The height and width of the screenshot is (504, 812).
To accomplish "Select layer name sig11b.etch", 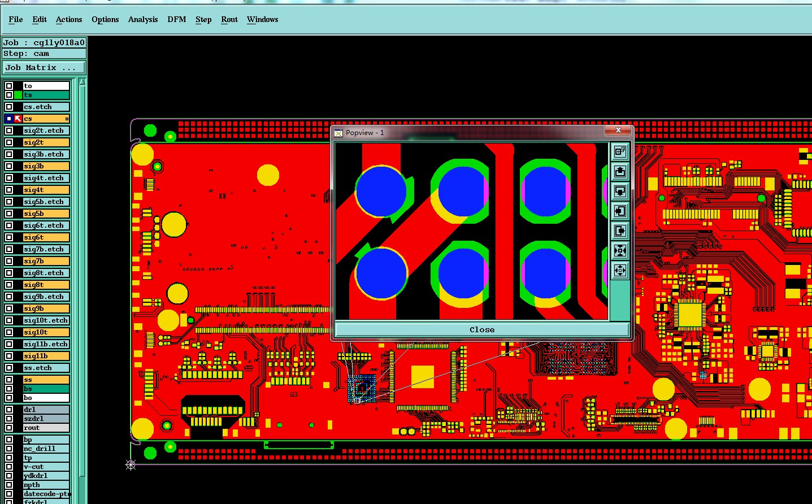I will (46, 344).
